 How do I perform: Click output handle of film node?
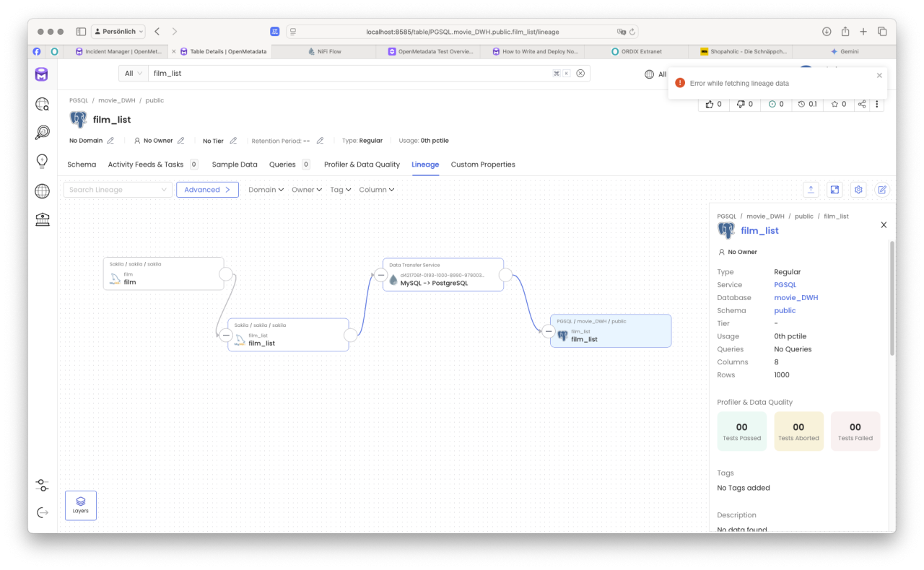tap(226, 274)
